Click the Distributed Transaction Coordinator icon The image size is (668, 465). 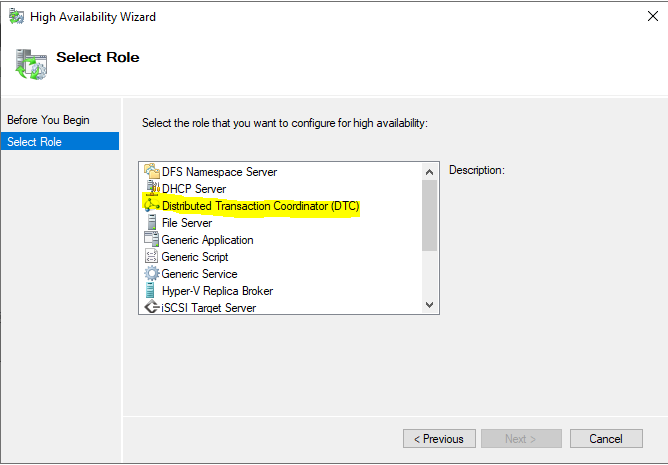point(152,205)
